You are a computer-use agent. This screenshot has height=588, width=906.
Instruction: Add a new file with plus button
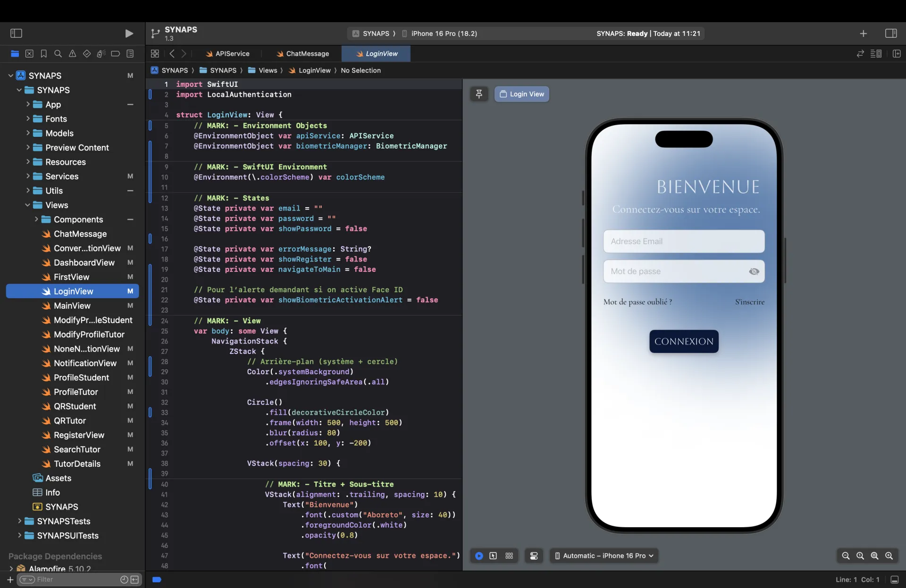pyautogui.click(x=10, y=580)
